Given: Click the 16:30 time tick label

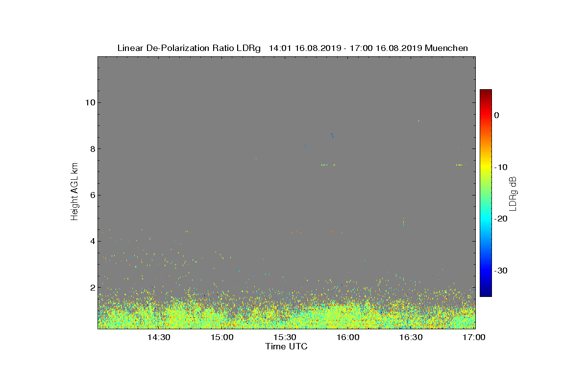Looking at the screenshot, I should click(x=411, y=337).
